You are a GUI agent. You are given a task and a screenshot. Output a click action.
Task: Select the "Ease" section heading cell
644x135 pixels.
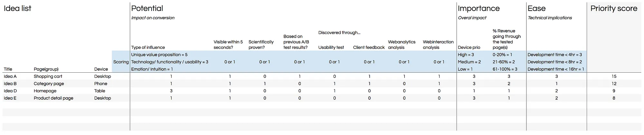(x=536, y=9)
